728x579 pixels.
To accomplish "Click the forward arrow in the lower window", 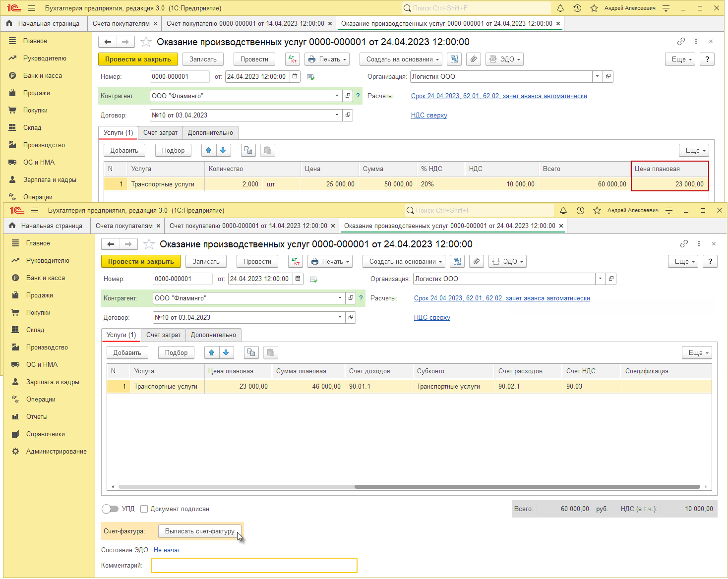I will coord(128,244).
